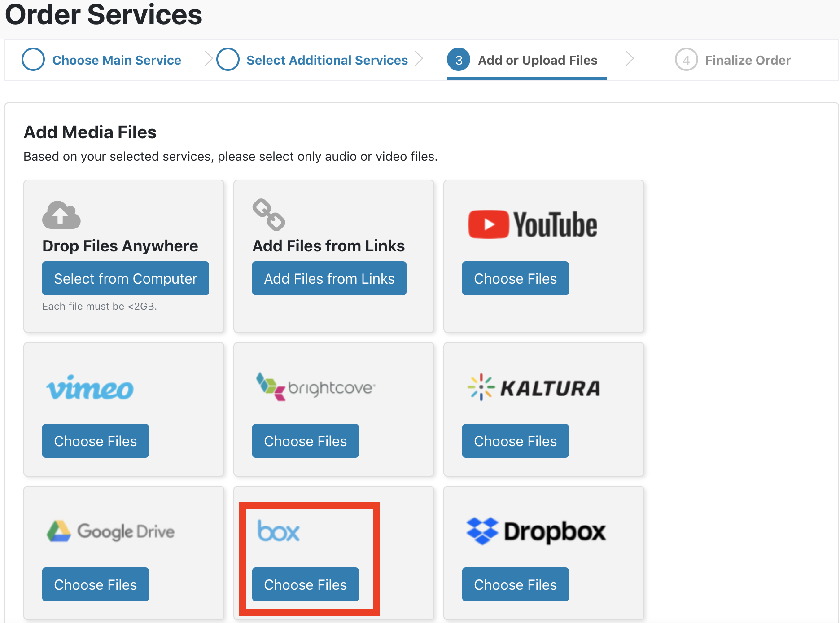Go to Select Additional Services step
This screenshot has height=623, width=840.
coord(327,60)
